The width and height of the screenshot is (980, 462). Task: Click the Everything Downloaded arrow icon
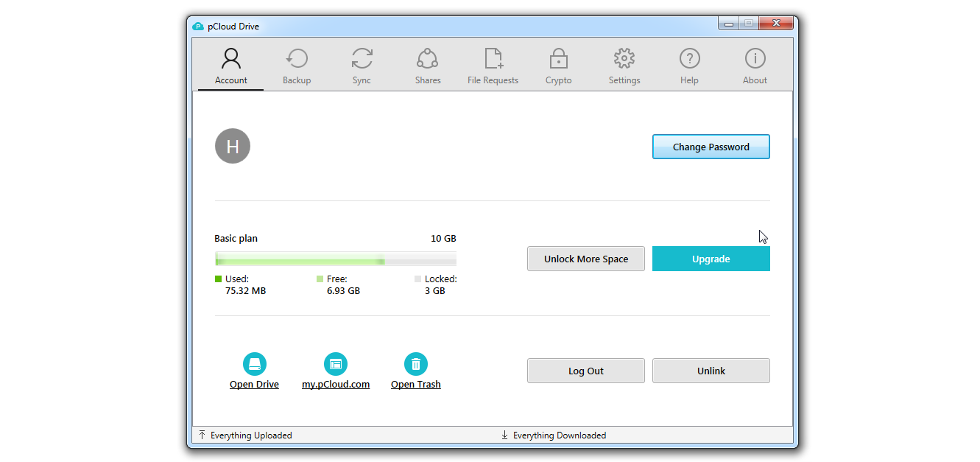click(x=505, y=435)
